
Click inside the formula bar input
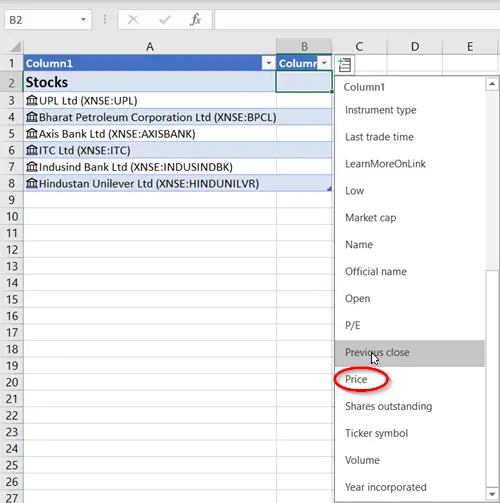[x=357, y=20]
